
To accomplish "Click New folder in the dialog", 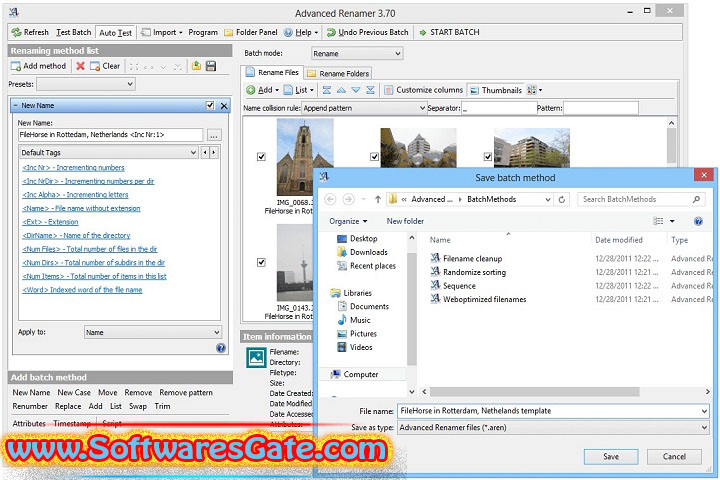I will point(405,221).
